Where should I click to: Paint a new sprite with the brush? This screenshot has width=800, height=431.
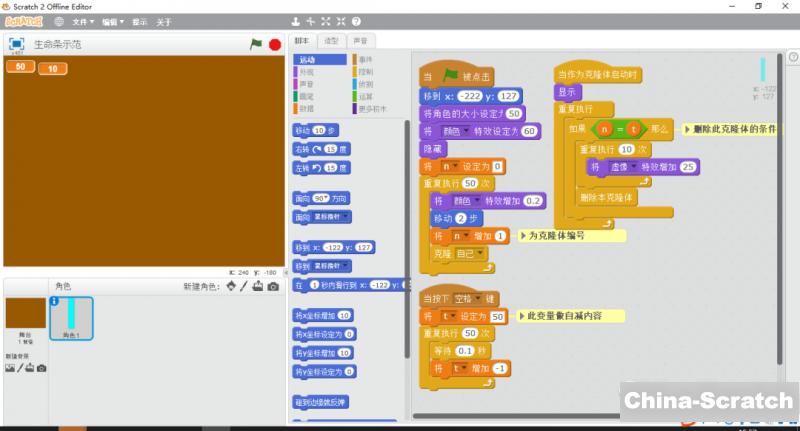pyautogui.click(x=245, y=286)
